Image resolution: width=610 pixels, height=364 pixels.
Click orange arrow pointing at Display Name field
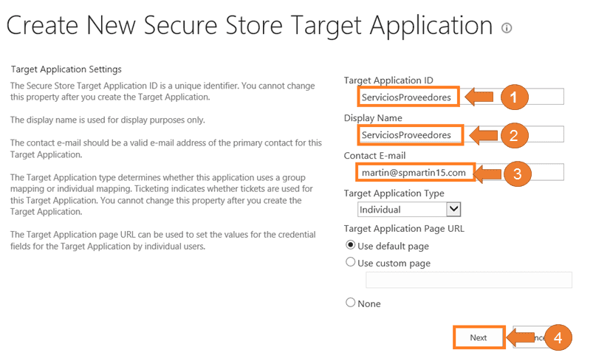point(484,135)
